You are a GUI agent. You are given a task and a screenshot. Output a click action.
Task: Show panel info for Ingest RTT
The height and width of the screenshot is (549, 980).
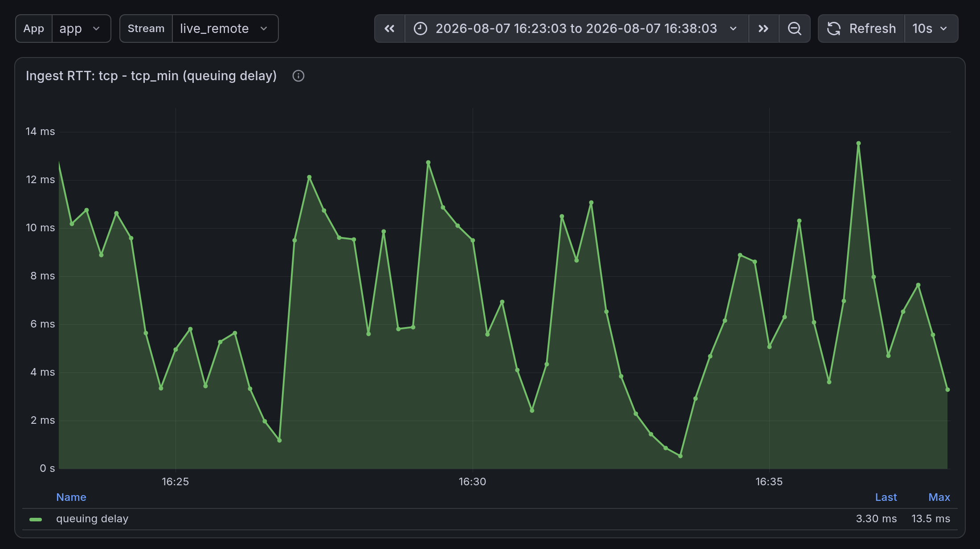coord(298,76)
